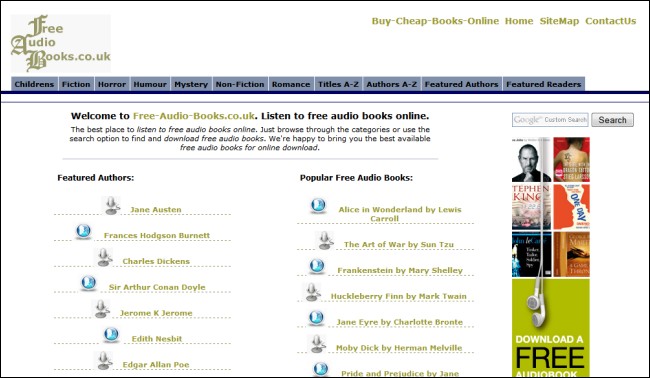Open the Romance category tab
Viewport: 650px width, 378px height.
coord(291,84)
